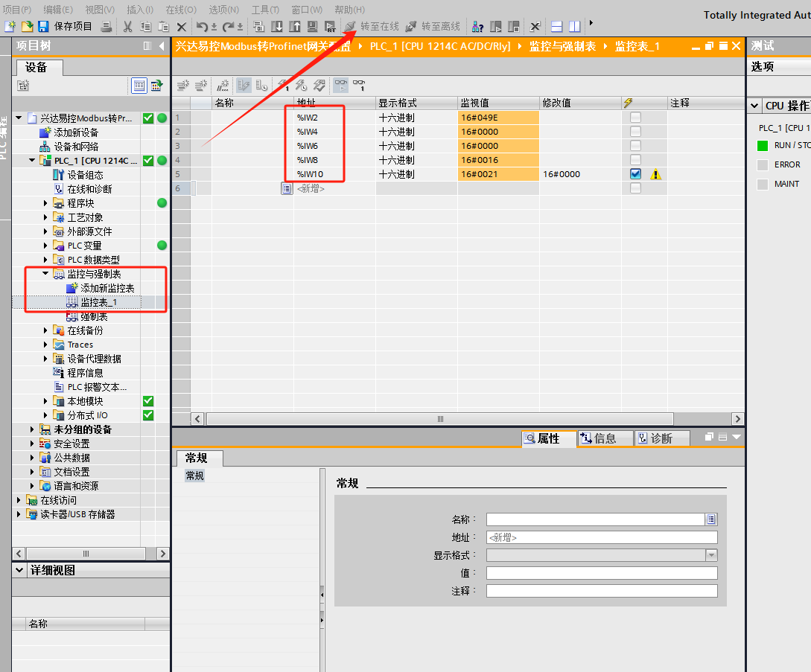Click the monitor all glasses icon

tap(341, 86)
